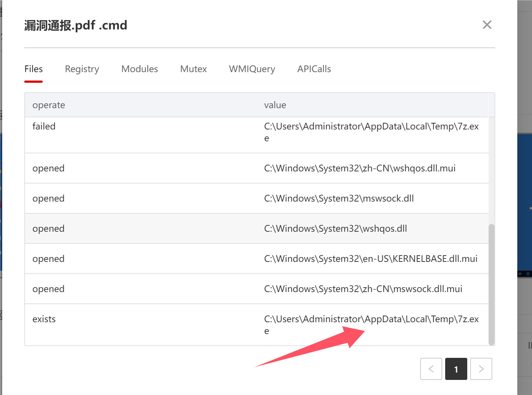Open the Registry tab
This screenshot has height=395, width=532.
pyautogui.click(x=82, y=69)
